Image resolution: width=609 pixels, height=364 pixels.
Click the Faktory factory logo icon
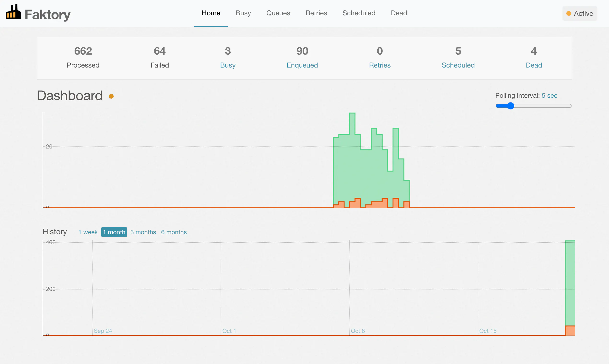(13, 11)
